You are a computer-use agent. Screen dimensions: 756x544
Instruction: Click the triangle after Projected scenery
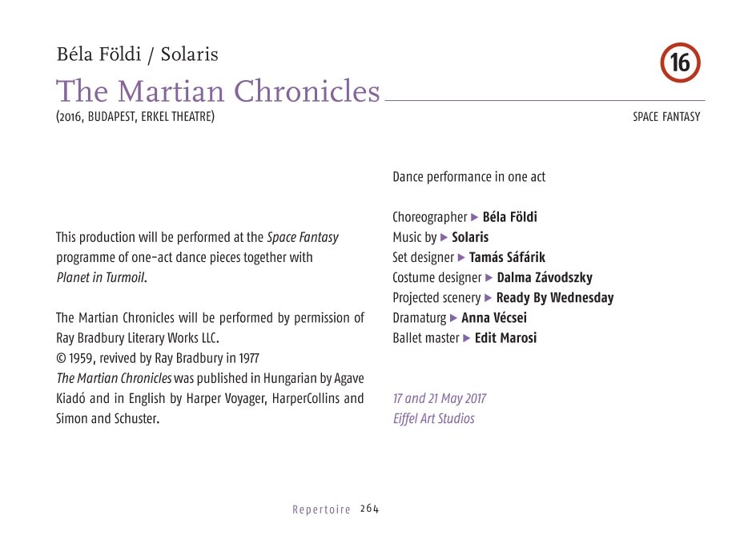click(x=489, y=298)
